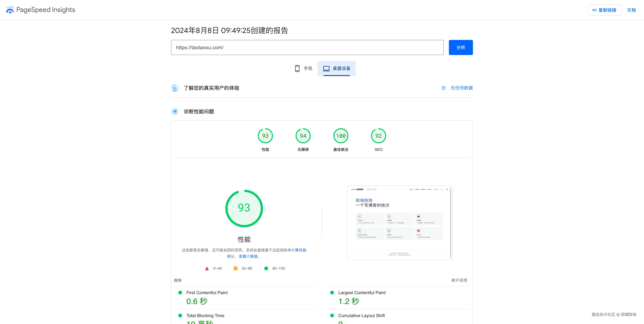Click the mobile phone device icon
The width and height of the screenshot is (644, 324).
coord(297,69)
